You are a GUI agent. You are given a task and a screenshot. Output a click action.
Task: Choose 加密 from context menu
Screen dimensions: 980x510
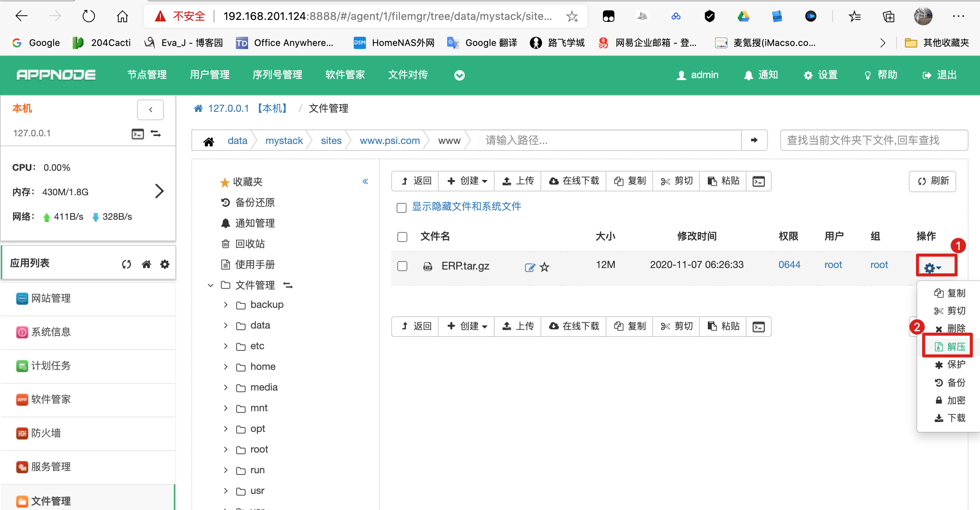950,400
